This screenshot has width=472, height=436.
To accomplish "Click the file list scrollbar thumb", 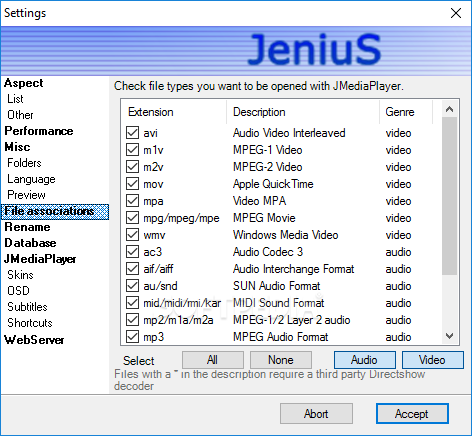I will coord(449,196).
